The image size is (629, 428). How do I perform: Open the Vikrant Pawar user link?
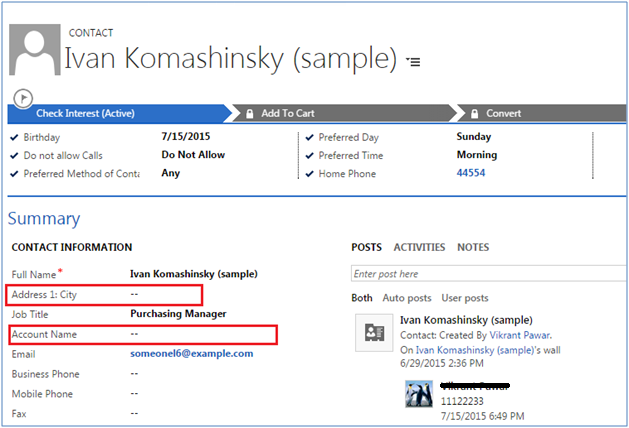(521, 335)
